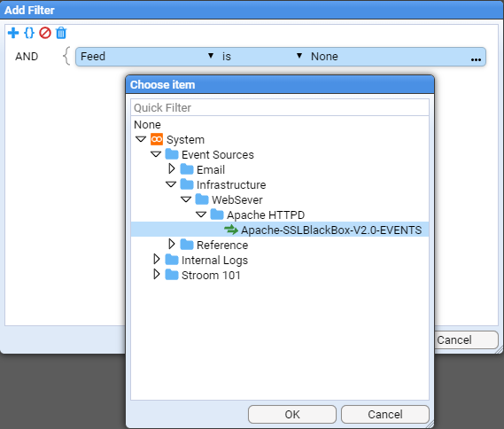Viewport: 504px width, 429px height.
Task: Click the Event Sources folder icon
Action: 172,154
